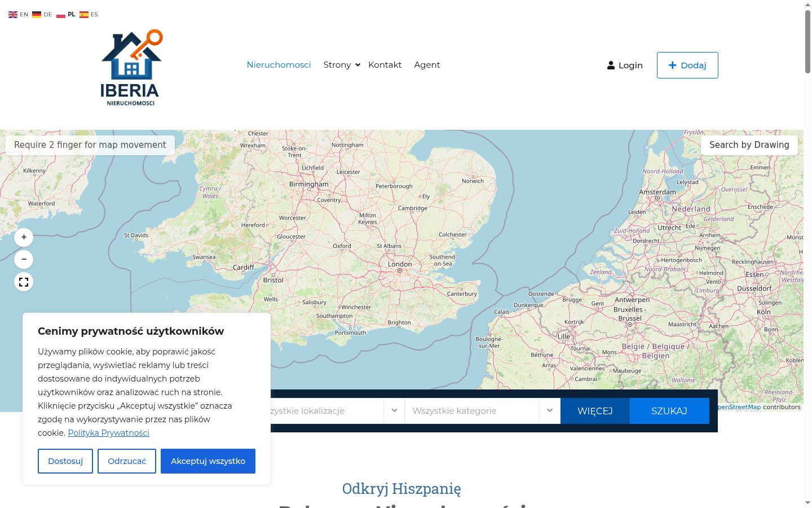Reject cookies with Odrzucać button
812x508 pixels.
point(127,461)
